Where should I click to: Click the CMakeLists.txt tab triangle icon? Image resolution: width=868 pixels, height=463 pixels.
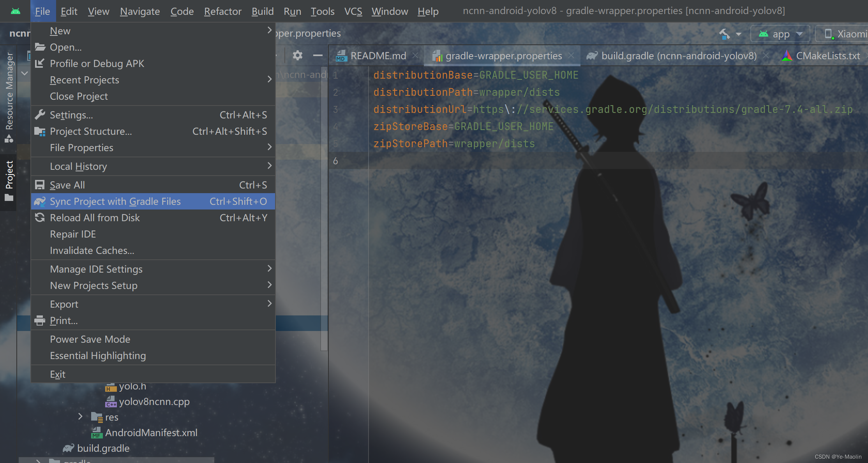tap(787, 56)
